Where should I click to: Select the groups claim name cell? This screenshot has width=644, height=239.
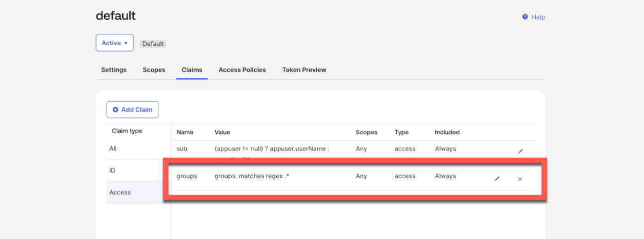[187, 176]
